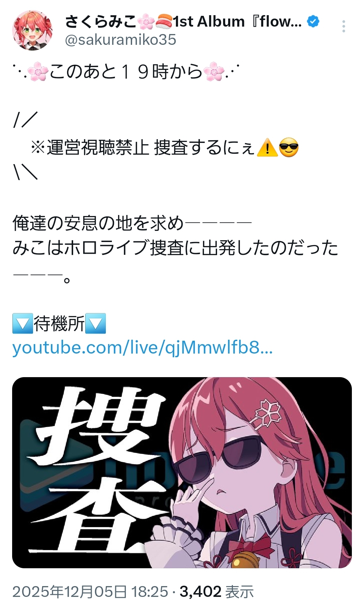Tap the first cherry blossom emoji before このあと

coord(37,72)
